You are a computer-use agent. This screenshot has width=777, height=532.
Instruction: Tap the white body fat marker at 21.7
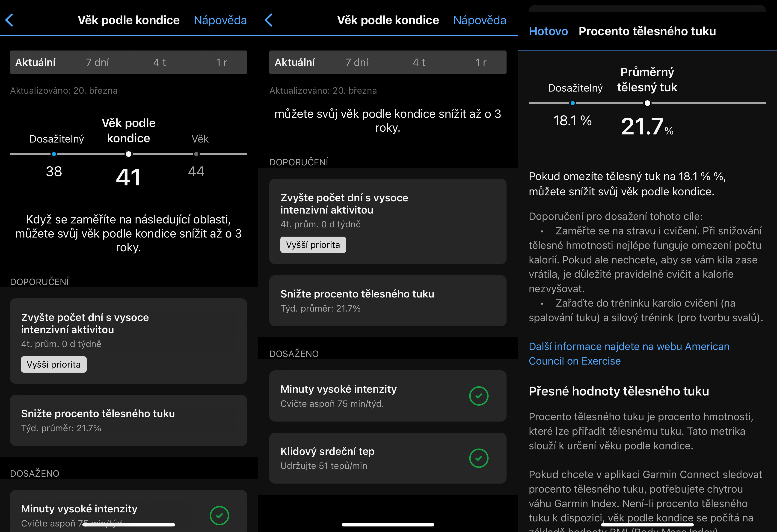[x=647, y=103]
